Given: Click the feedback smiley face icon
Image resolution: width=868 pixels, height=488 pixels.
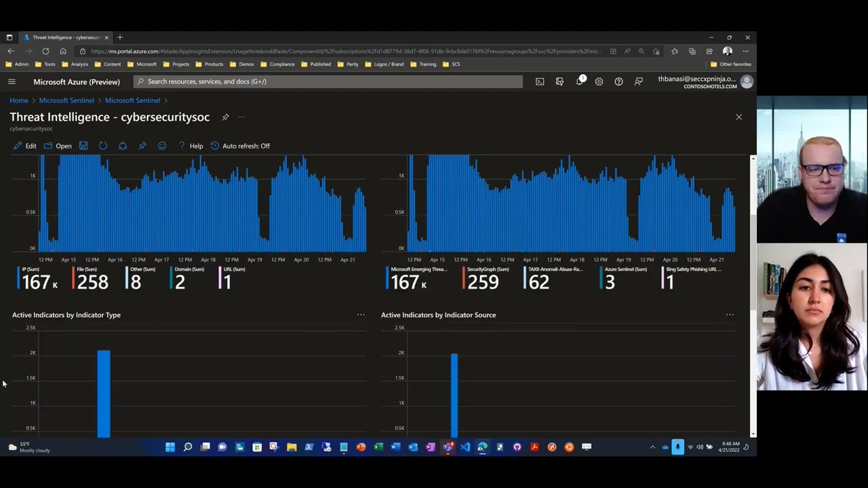Looking at the screenshot, I should 162,146.
